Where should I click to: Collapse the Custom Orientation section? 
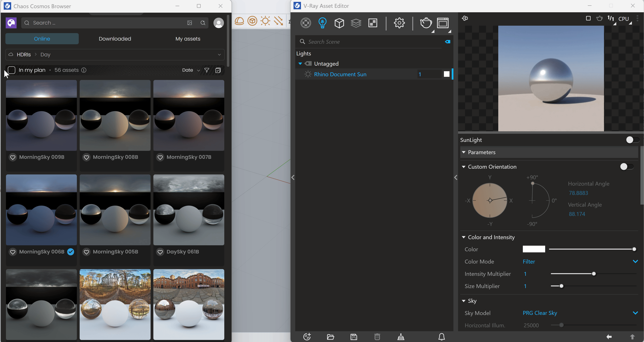point(464,167)
